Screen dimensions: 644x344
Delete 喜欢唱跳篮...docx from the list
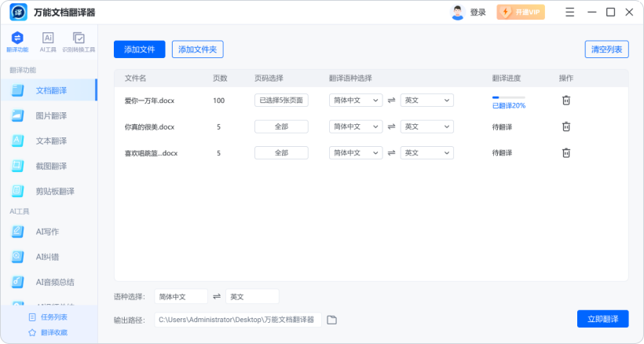pos(566,152)
